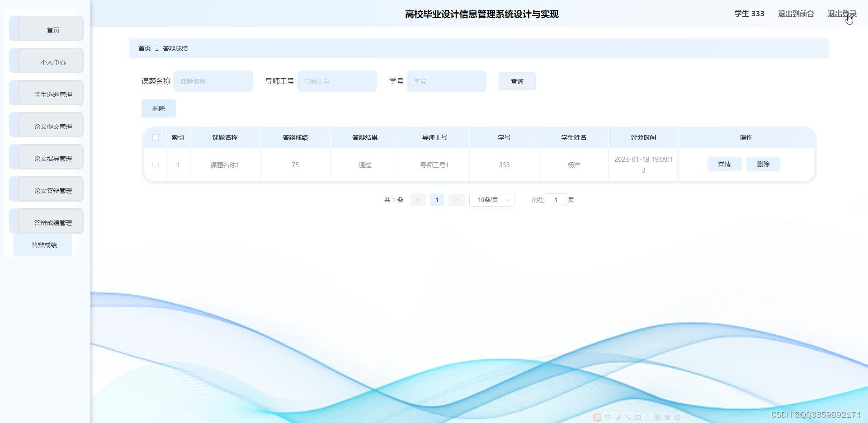Image resolution: width=868 pixels, height=423 pixels.
Task: Check the row 1 selection checkbox
Action: [156, 165]
